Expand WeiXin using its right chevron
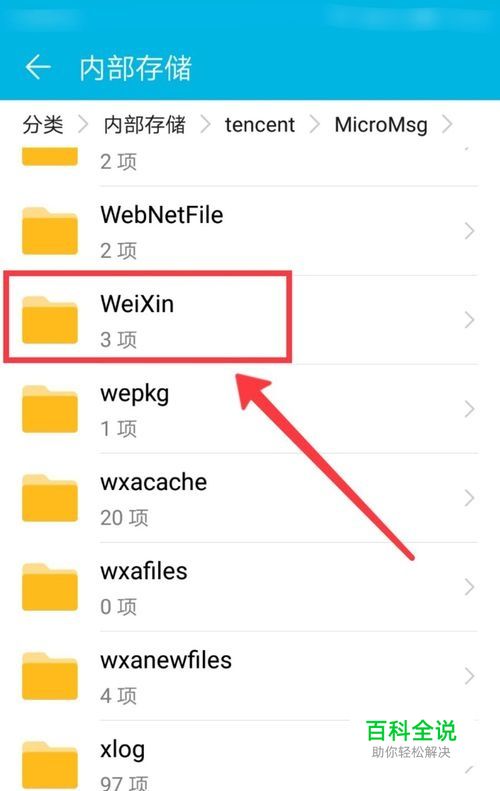 click(x=470, y=320)
